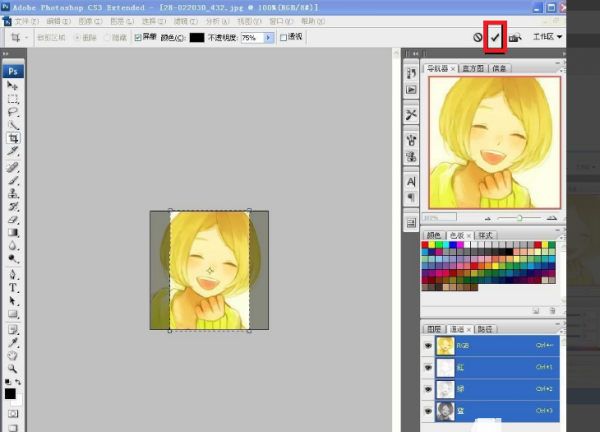Toggle Quick Mask mode
Viewport: 600px width, 432px height.
point(13,414)
